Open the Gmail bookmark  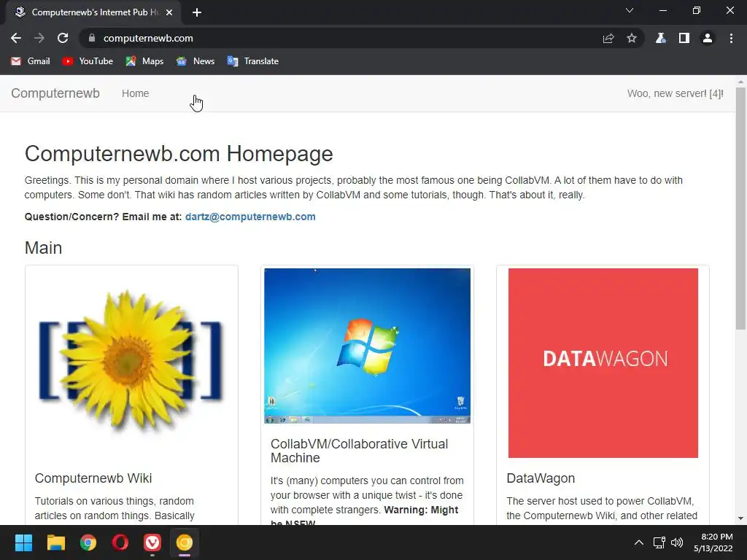click(31, 61)
